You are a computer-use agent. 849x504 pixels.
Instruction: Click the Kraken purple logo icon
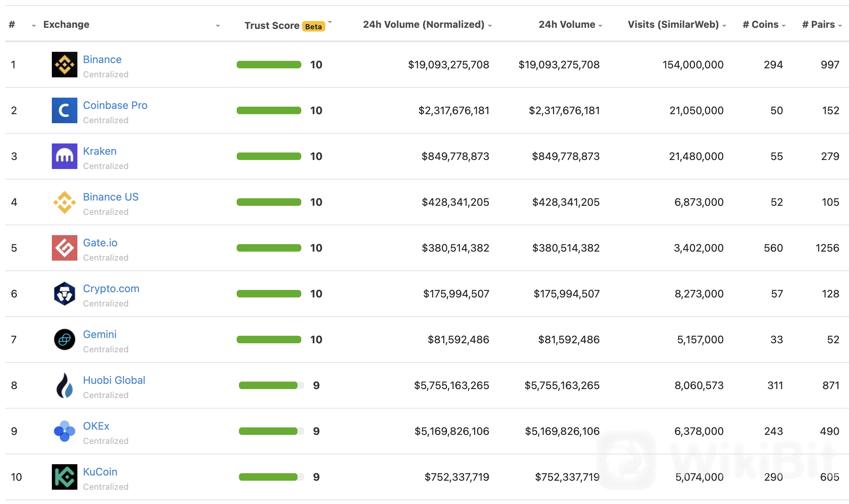65,156
